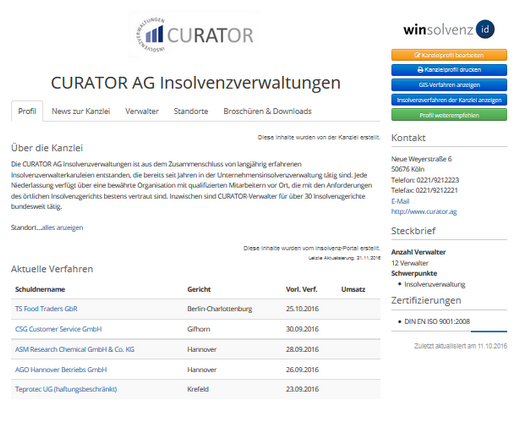Select the Profil tab

click(27, 111)
